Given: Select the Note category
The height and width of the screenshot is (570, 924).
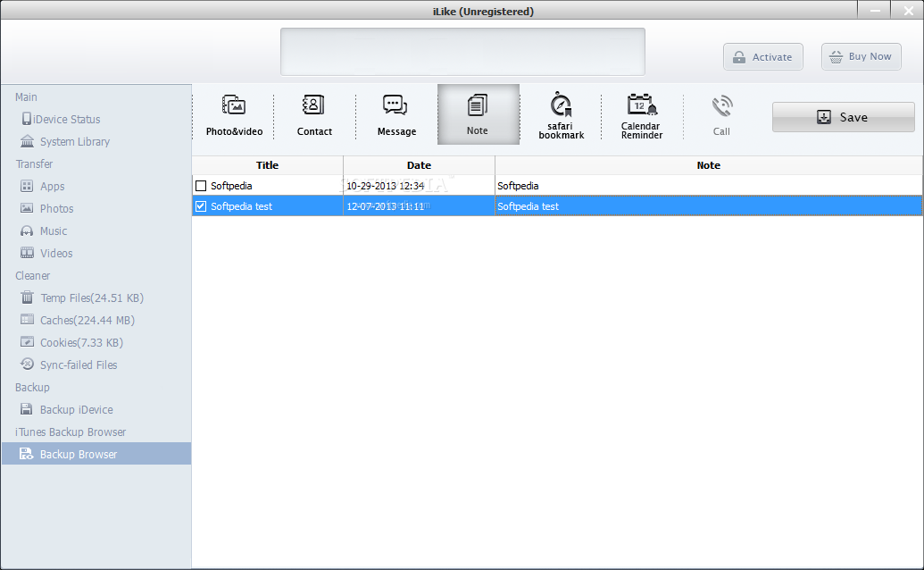Looking at the screenshot, I should [x=478, y=114].
